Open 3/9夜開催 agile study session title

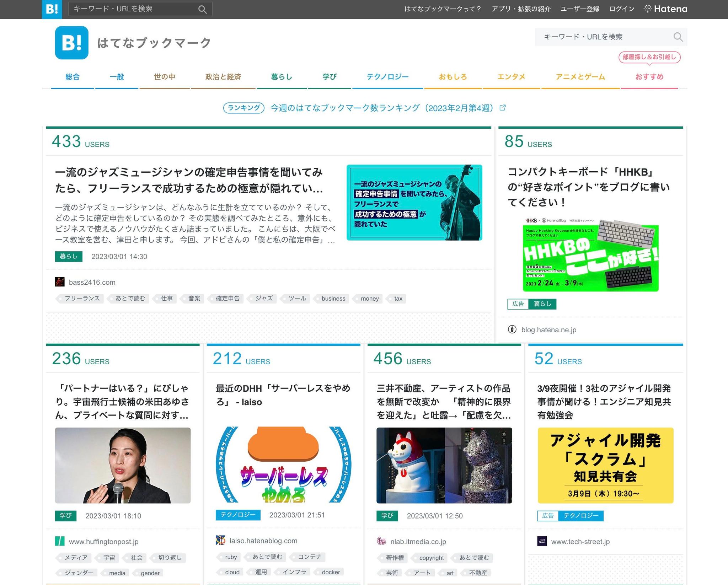click(x=604, y=402)
